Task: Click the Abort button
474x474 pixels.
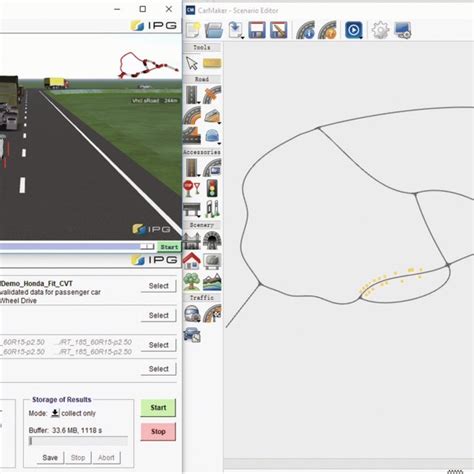Action: [x=106, y=458]
